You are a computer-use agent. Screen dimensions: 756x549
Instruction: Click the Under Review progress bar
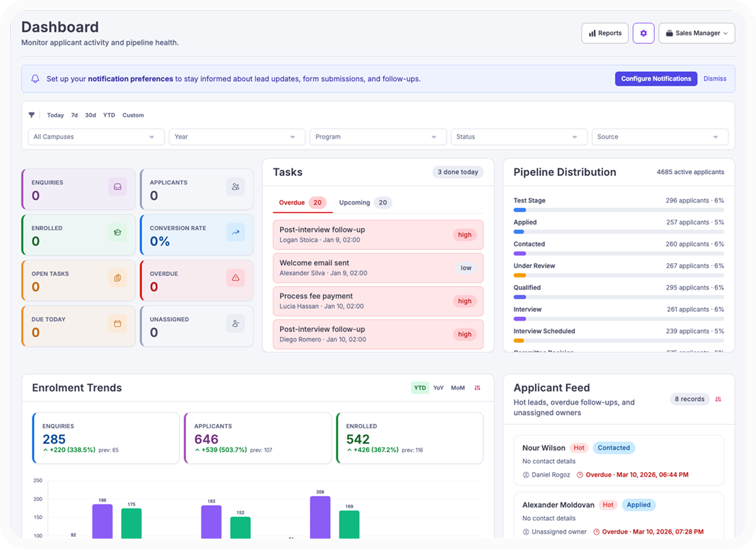[619, 276]
